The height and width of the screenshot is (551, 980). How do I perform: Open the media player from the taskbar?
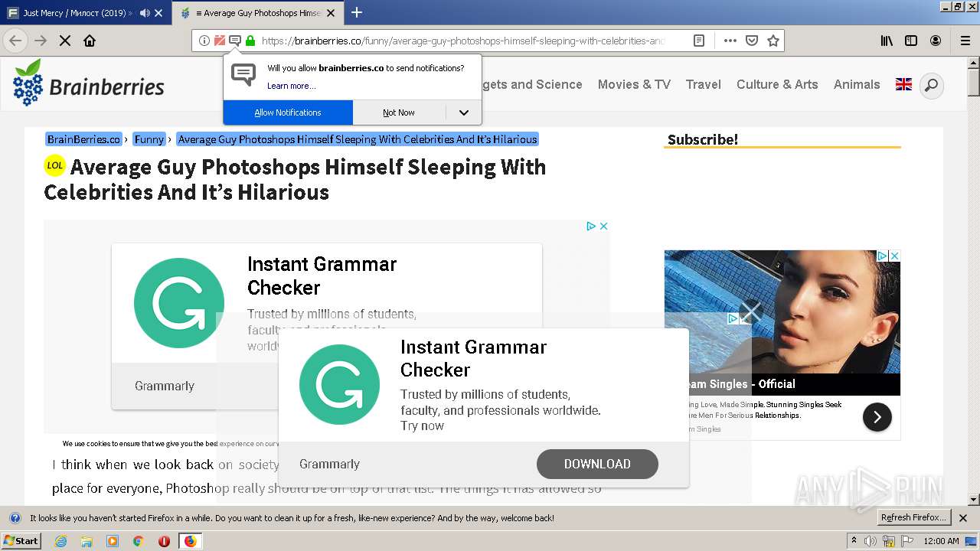(x=113, y=541)
